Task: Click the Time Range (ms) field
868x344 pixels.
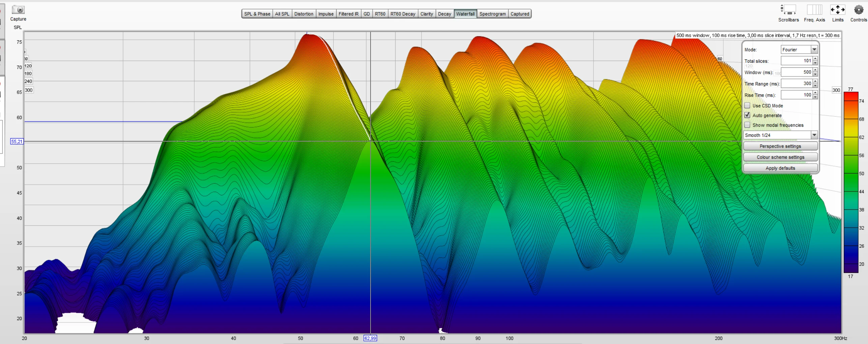Action: coord(797,83)
